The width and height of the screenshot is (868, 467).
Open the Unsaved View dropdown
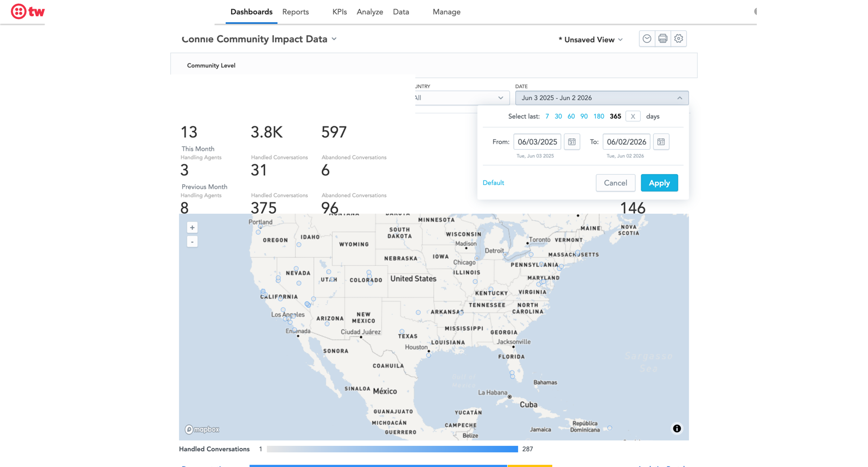pyautogui.click(x=591, y=40)
